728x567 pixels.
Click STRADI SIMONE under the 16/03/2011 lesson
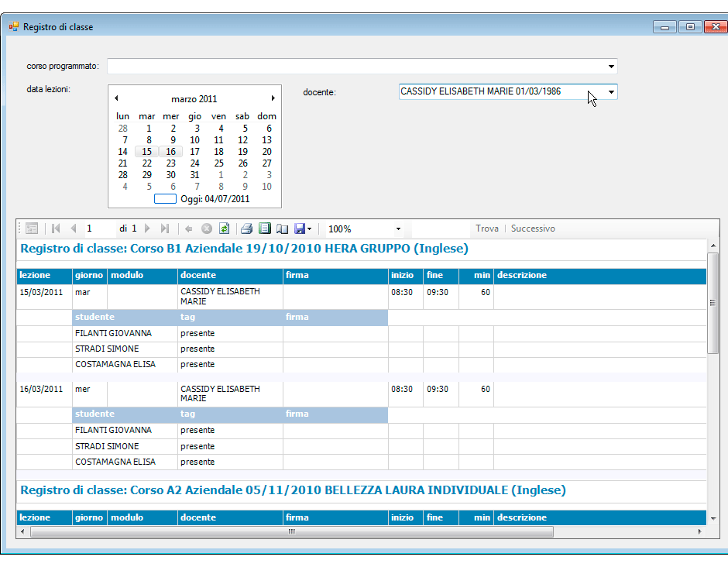[107, 446]
